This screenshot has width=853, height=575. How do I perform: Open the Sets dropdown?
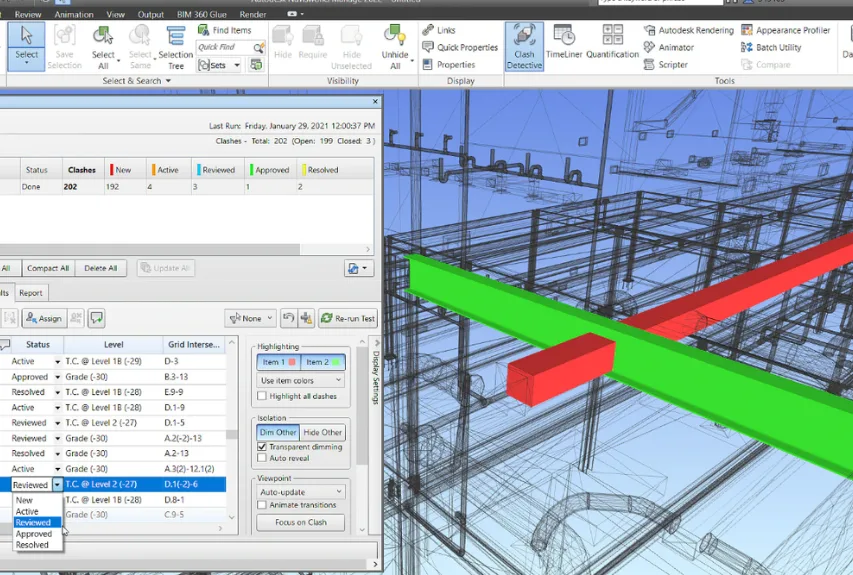coord(237,65)
